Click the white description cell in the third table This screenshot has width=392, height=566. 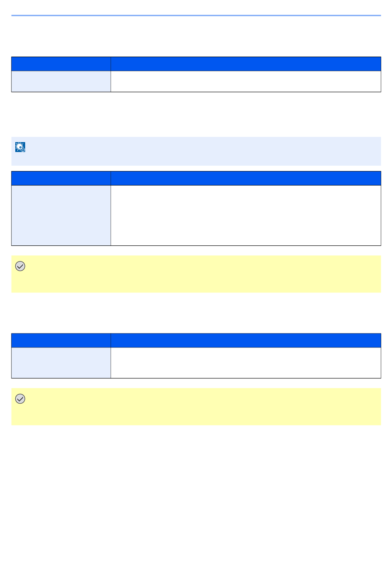pos(246,363)
